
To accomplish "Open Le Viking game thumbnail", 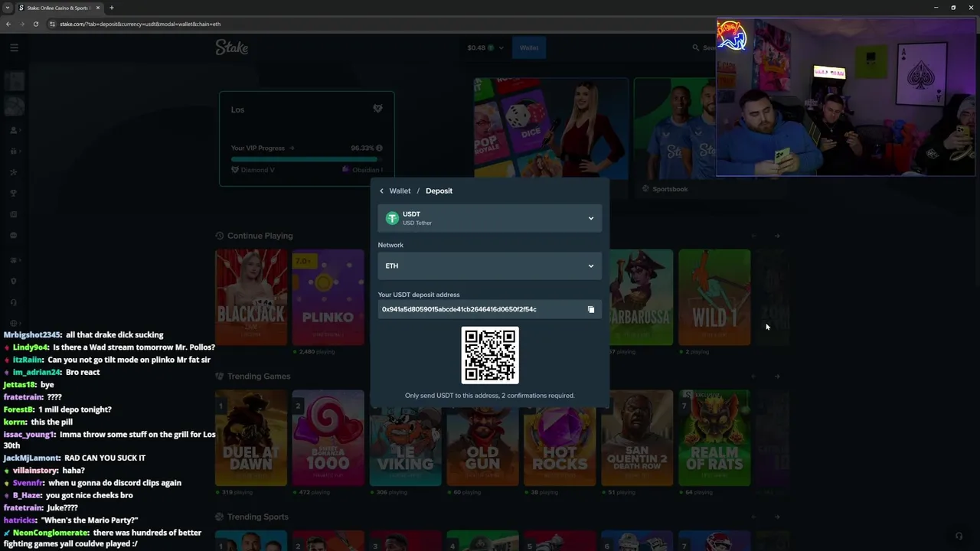I will [x=405, y=446].
